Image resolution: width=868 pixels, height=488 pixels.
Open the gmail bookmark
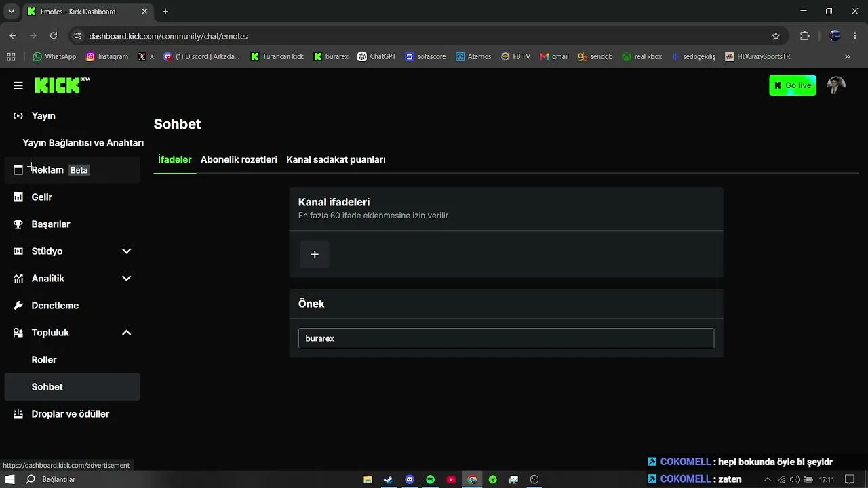[554, 56]
